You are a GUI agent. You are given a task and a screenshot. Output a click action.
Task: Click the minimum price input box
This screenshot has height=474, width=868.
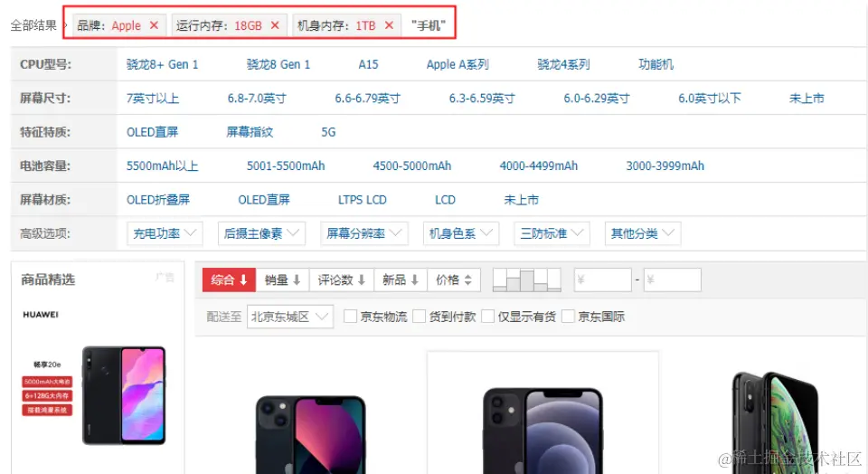pyautogui.click(x=602, y=280)
